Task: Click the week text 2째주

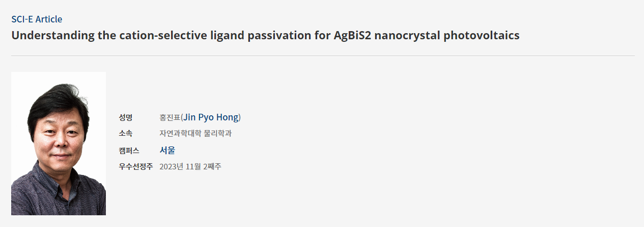Action: [215, 167]
